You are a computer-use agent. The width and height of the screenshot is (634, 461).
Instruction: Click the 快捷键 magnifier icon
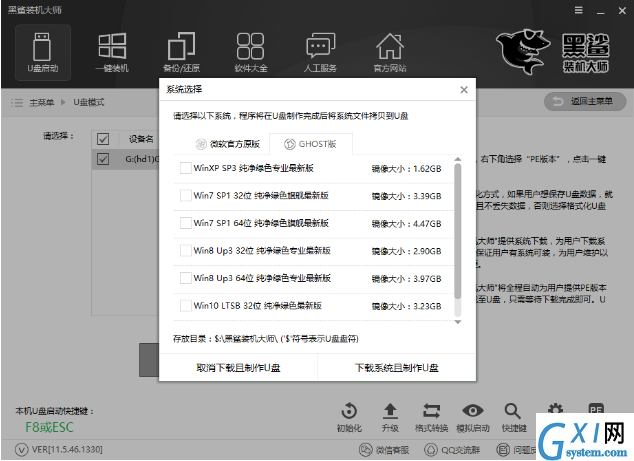click(512, 412)
